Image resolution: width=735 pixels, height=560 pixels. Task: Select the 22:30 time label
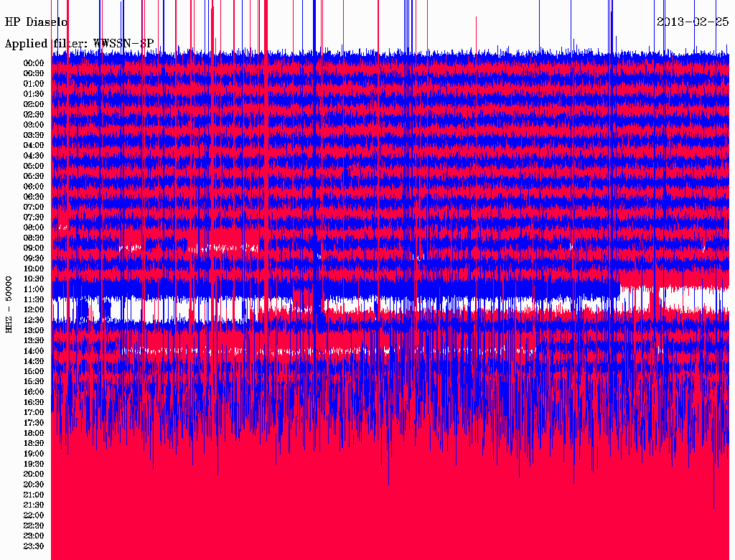click(x=34, y=526)
